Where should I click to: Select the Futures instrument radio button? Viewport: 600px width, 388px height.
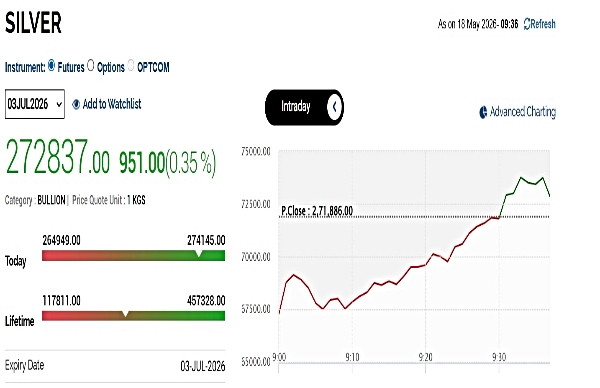[51, 65]
